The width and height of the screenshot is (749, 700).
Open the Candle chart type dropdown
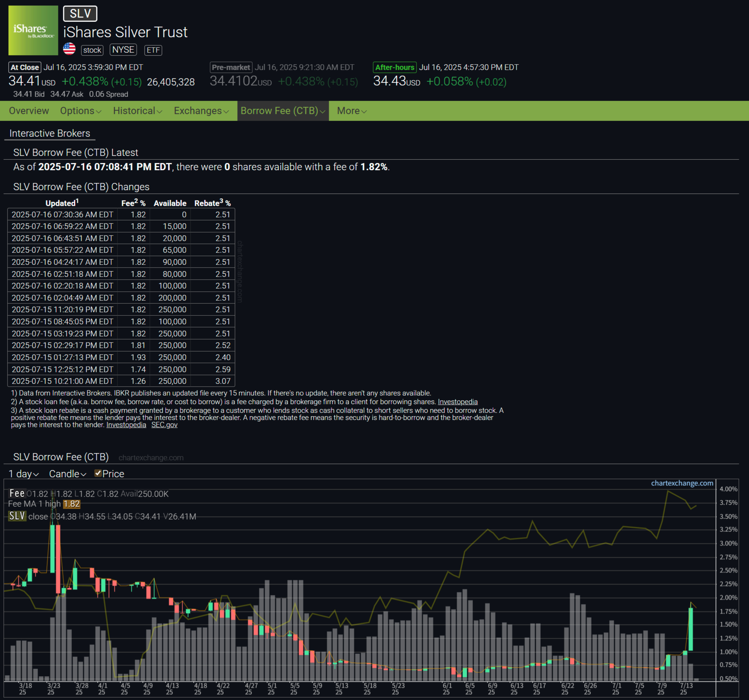pos(67,474)
